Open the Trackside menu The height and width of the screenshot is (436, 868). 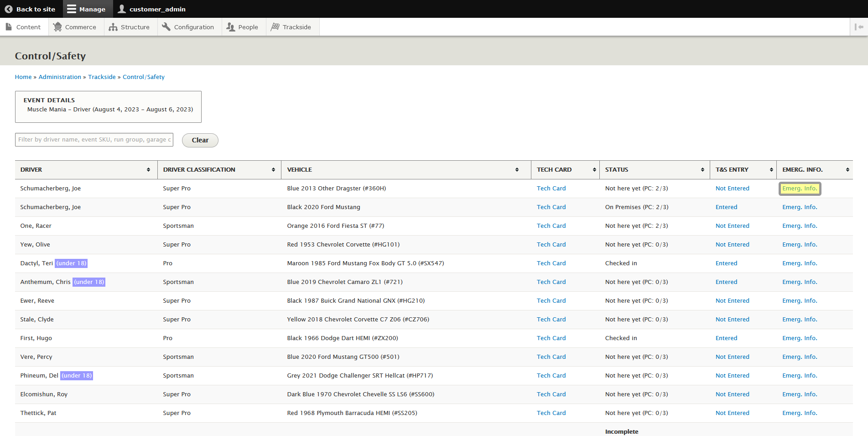[292, 27]
